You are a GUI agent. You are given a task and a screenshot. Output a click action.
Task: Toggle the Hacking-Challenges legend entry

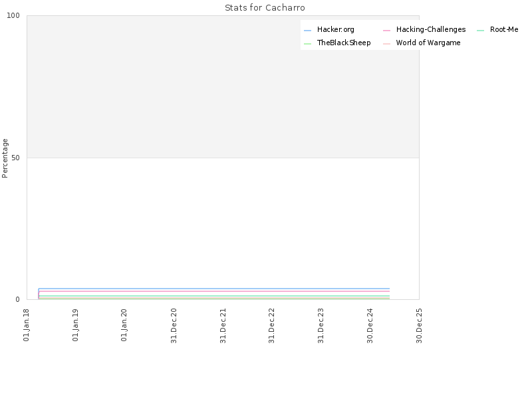[x=424, y=30]
